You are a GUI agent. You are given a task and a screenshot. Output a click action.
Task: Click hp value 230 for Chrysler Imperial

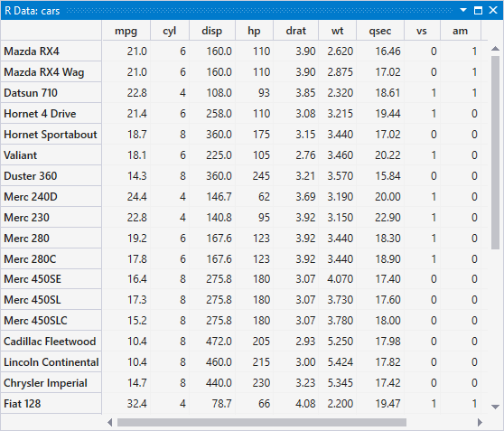click(x=261, y=383)
